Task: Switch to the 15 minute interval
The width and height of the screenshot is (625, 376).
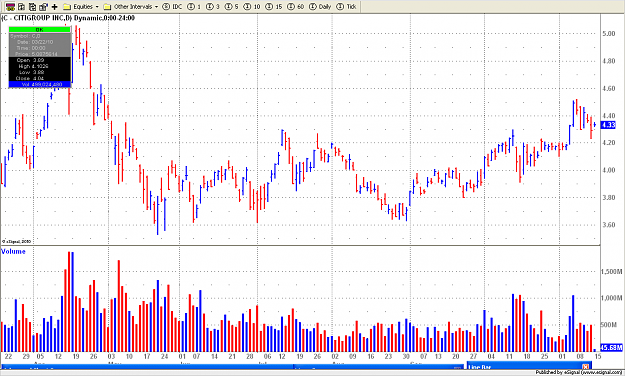Action: coord(274,6)
